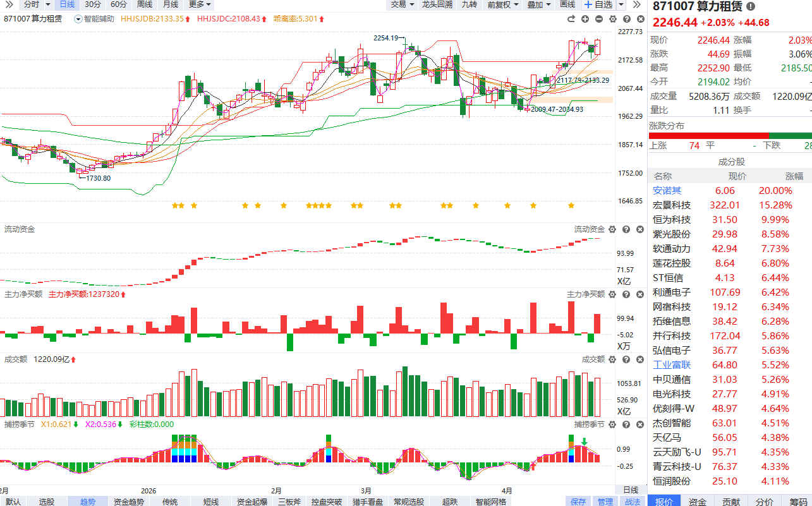Click the 自选 add-to-watchlist button
Image resolution: width=812 pixels, height=506 pixels.
click(598, 4)
